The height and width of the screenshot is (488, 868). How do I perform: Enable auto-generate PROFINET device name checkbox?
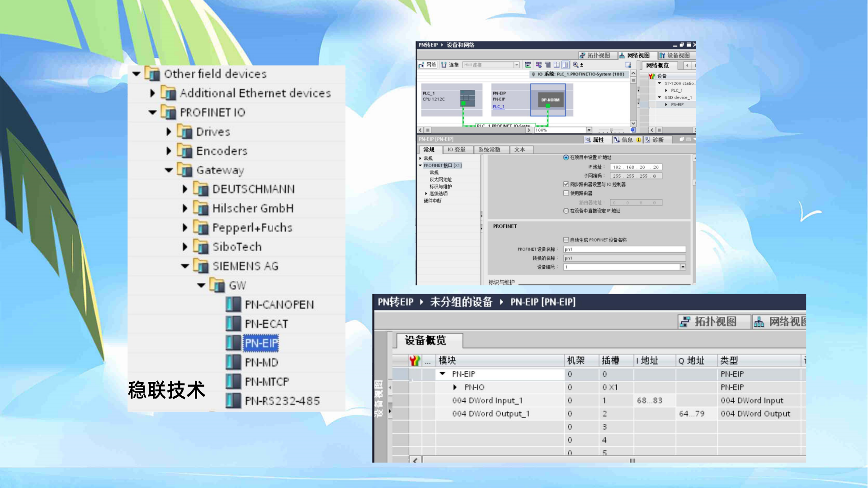pos(566,240)
